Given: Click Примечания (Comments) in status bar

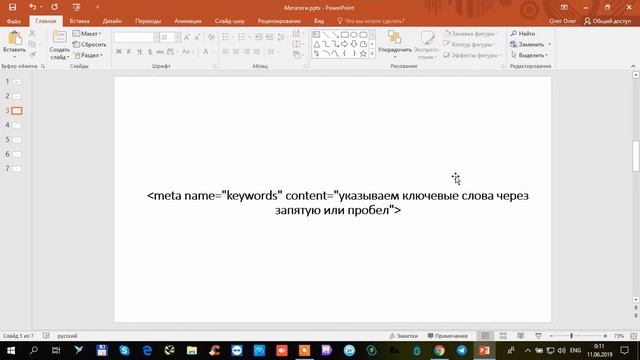Looking at the screenshot, I should click(x=447, y=336).
